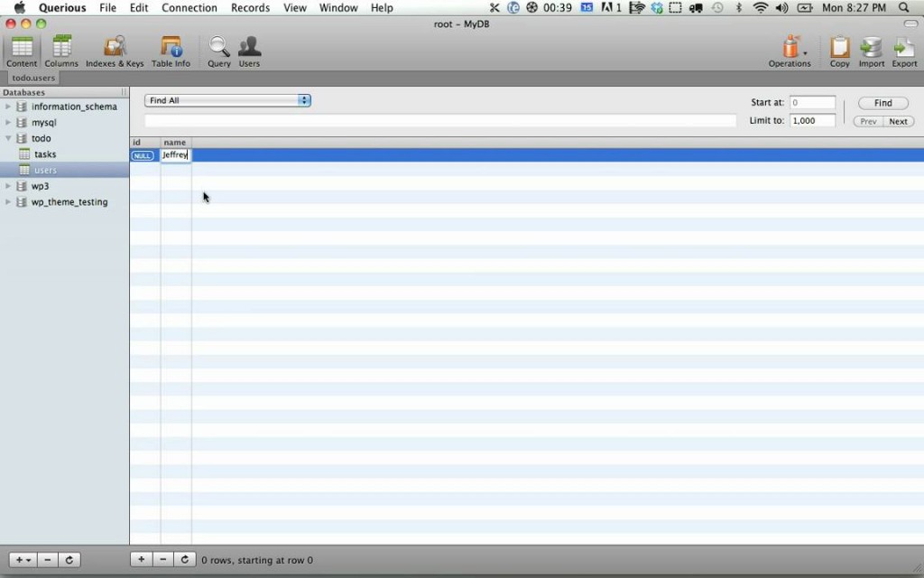Switch to the Columns view icon

coord(61,51)
